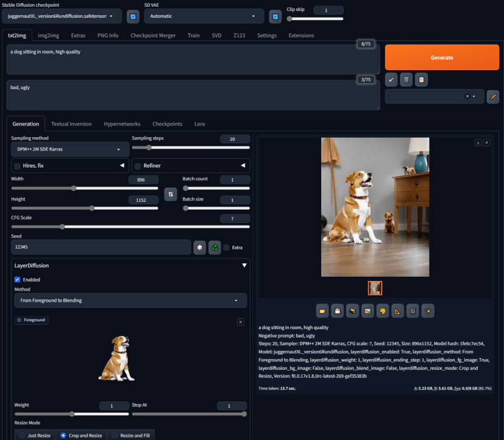
Task: Open the Checkpoints sub-tab
Action: [167, 124]
